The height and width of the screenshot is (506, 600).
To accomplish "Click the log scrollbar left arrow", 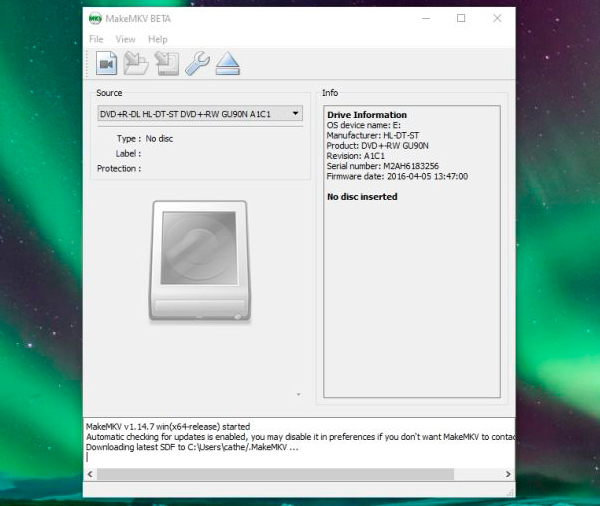I will coord(90,474).
